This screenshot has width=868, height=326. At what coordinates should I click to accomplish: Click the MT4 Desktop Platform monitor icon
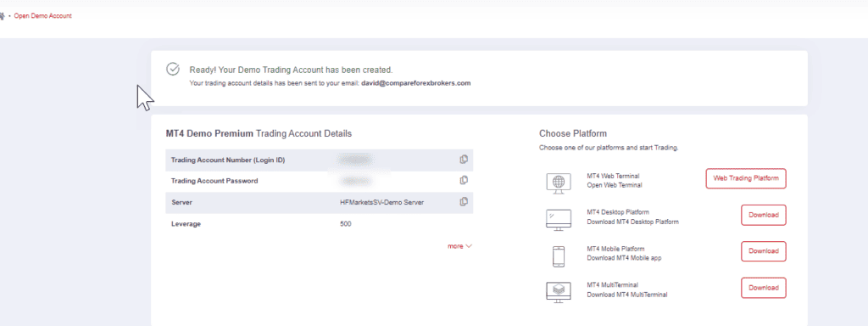559,219
